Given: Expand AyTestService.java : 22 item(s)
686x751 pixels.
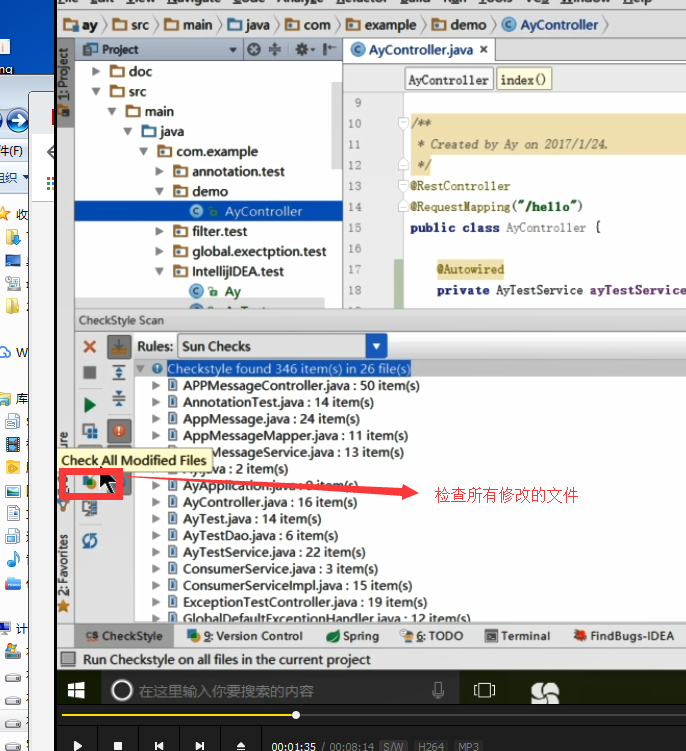Looking at the screenshot, I should 156,552.
